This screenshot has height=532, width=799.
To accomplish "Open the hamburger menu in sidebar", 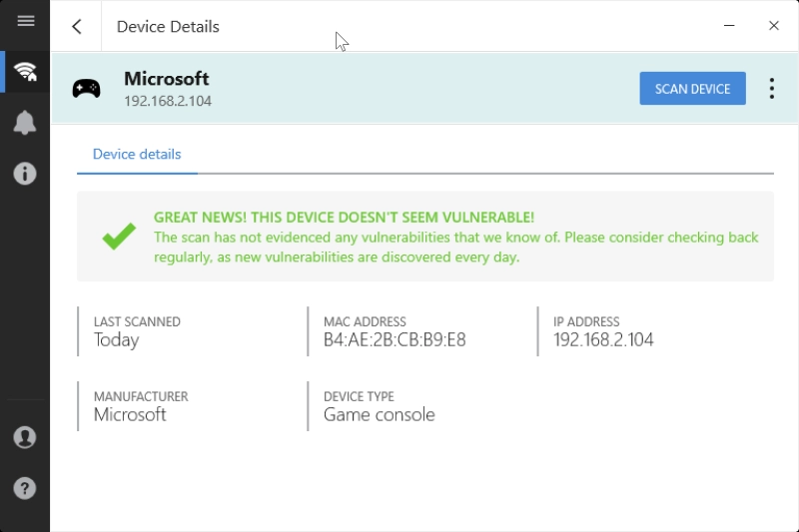I will pyautogui.click(x=25, y=21).
